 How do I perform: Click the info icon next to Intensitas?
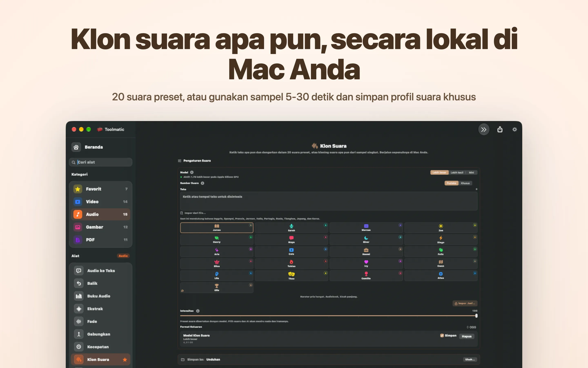click(198, 311)
